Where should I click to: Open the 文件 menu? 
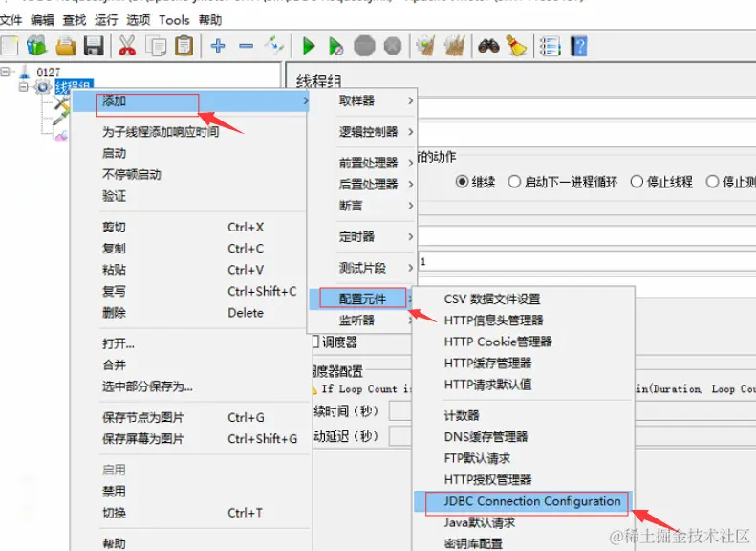[x=11, y=20]
